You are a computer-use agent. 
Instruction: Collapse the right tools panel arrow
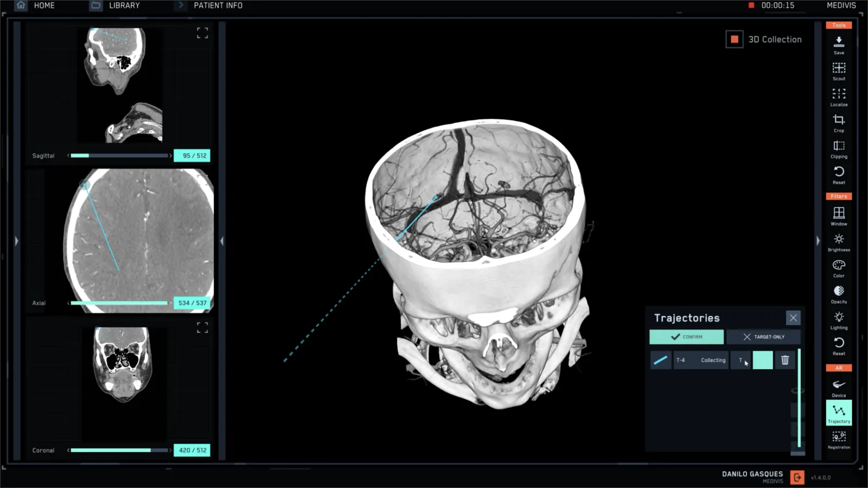818,241
